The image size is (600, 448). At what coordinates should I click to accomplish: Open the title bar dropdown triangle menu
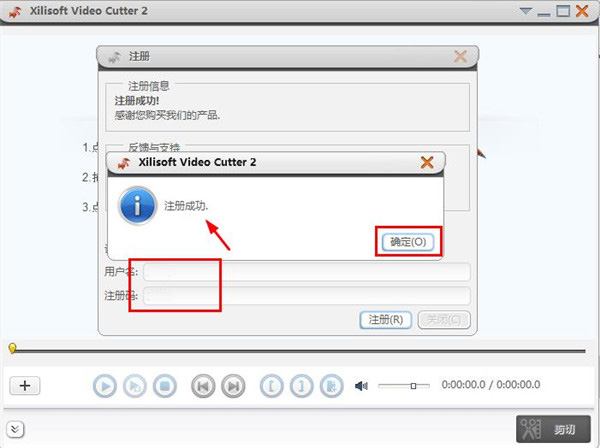(526, 11)
